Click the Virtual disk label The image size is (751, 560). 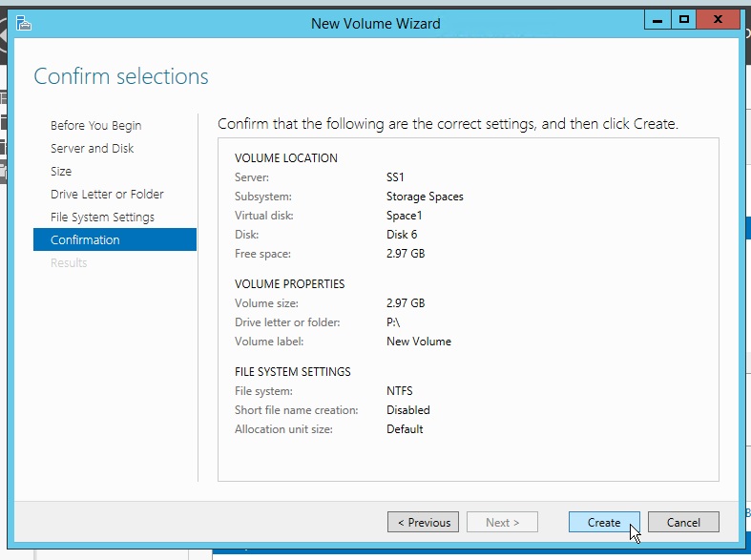264,216
